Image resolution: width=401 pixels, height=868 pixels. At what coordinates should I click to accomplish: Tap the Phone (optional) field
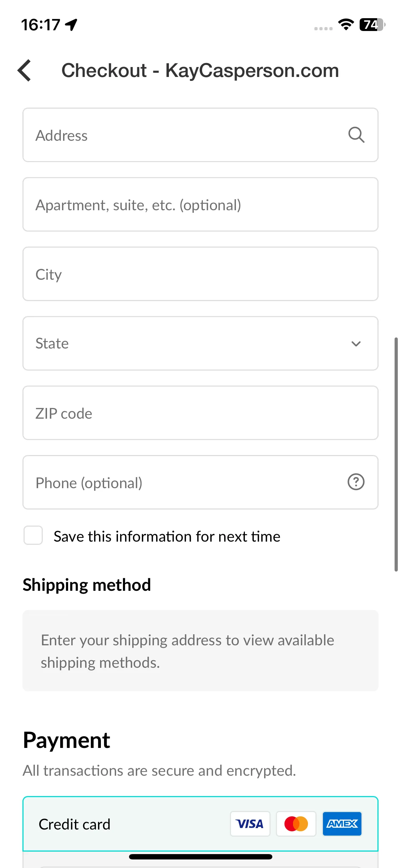point(200,482)
